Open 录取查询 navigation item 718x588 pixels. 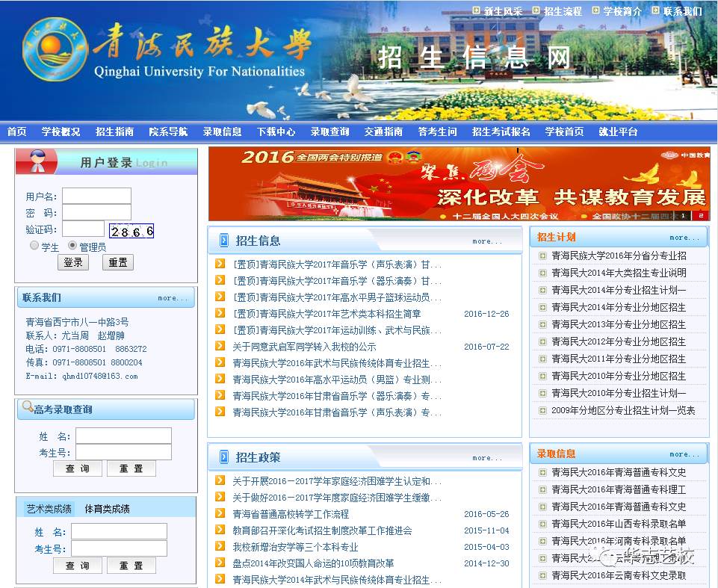coord(329,132)
